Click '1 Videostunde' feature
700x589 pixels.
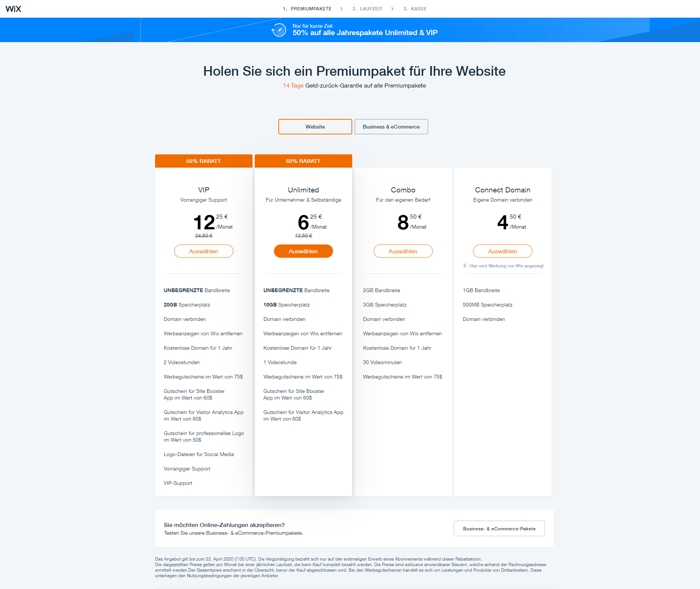point(280,362)
